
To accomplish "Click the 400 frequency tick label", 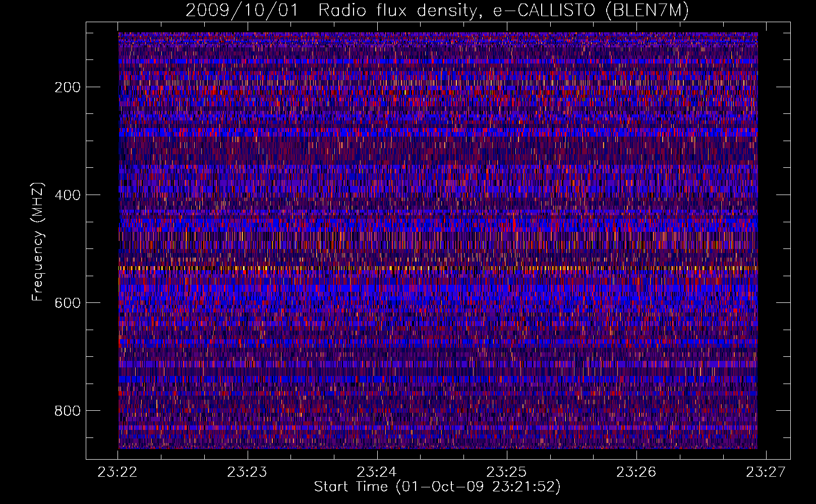I will click(68, 195).
